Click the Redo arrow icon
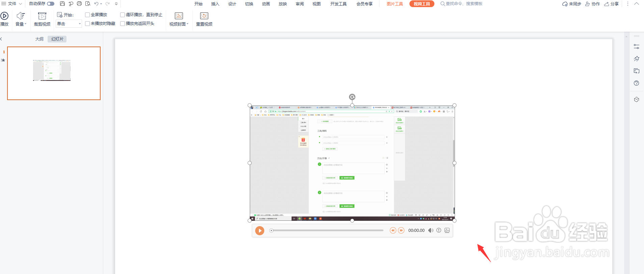Image resolution: width=644 pixels, height=274 pixels. pos(108,4)
